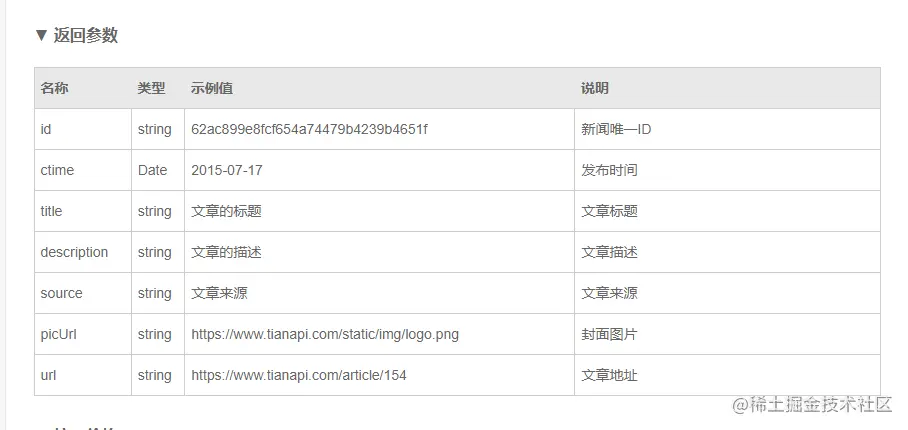Select the title parameter name cell
The image size is (908, 430).
51,211
